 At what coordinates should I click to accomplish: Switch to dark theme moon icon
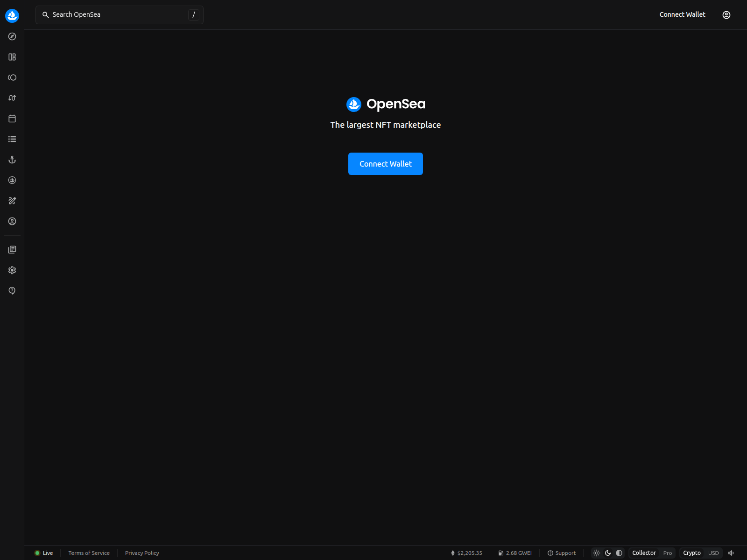click(608, 553)
